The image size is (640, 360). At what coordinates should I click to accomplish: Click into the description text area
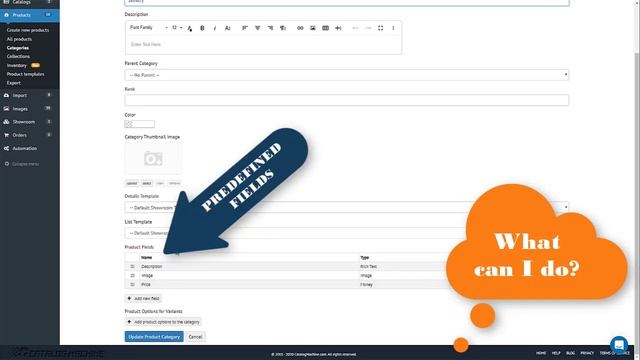click(x=263, y=44)
